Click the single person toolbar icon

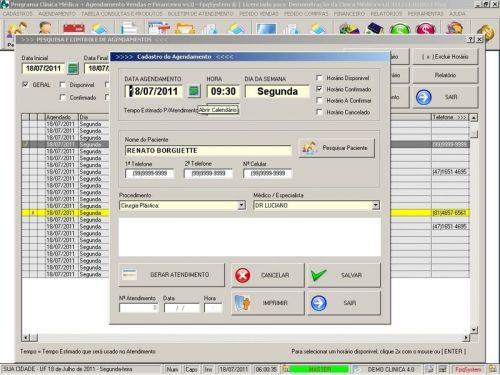click(x=45, y=28)
